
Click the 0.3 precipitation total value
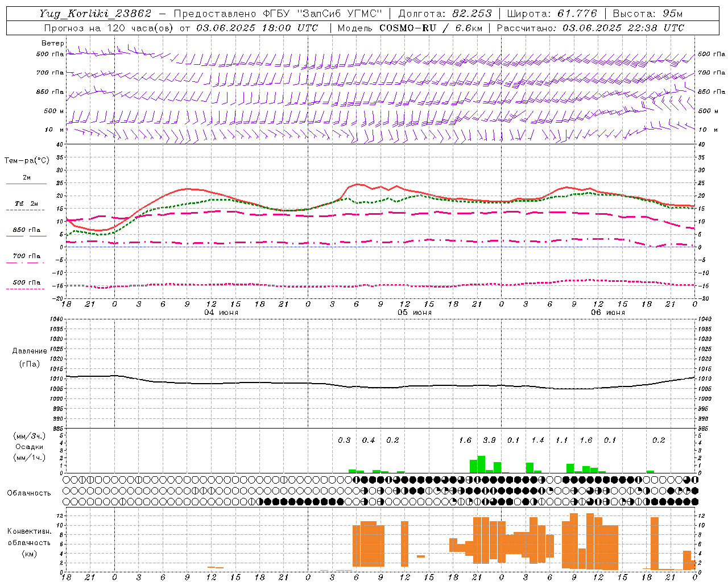pyautogui.click(x=344, y=440)
